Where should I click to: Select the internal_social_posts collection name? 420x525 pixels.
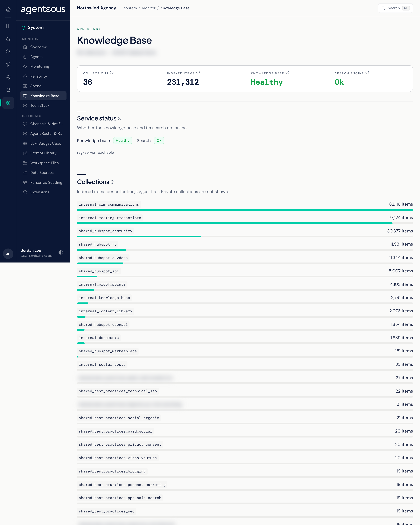102,365
